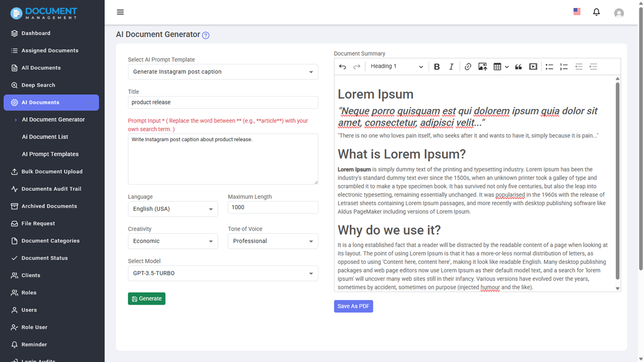Insert a block quote
The width and height of the screenshot is (644, 362).
click(x=518, y=67)
